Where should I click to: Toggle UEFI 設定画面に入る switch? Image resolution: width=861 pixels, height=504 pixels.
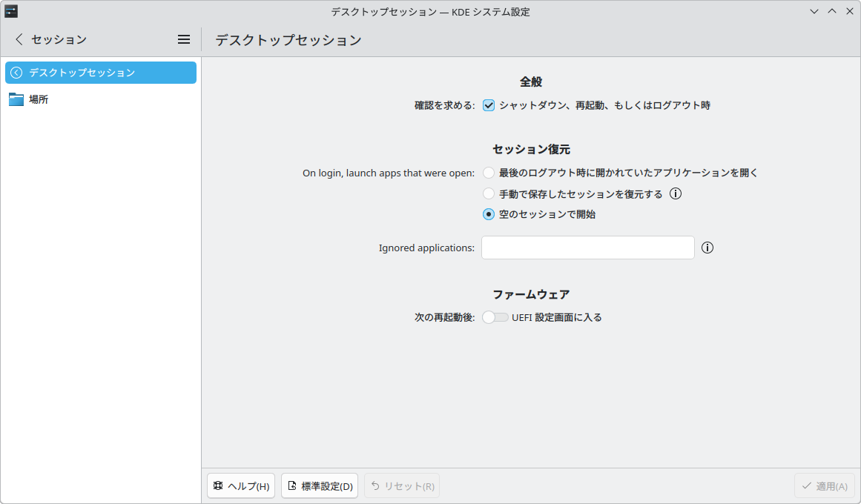click(495, 317)
